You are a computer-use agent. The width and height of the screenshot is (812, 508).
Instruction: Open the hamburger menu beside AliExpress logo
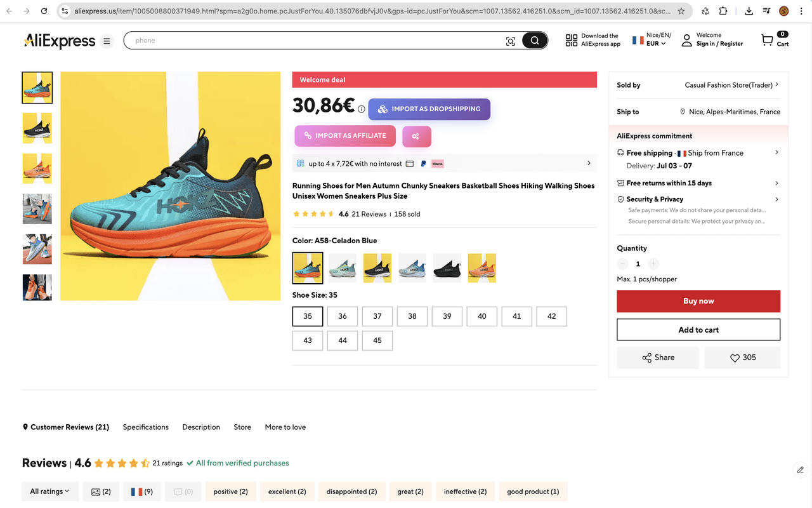[x=107, y=41]
